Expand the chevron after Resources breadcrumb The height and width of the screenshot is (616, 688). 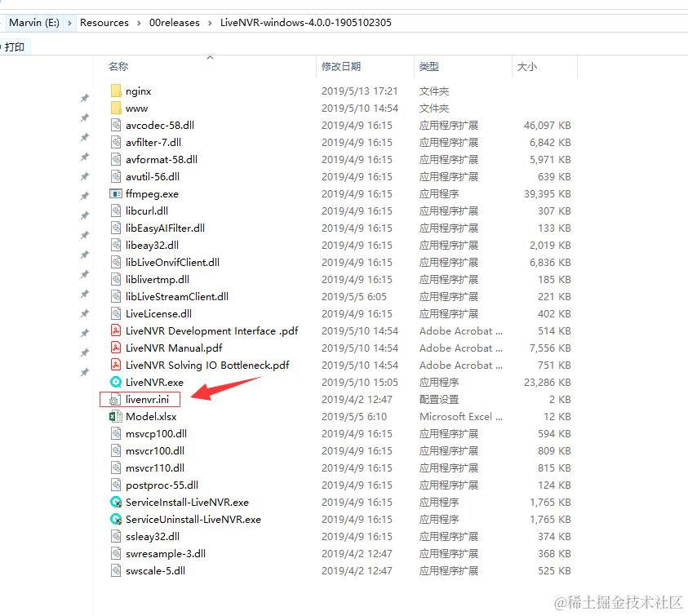click(x=139, y=23)
